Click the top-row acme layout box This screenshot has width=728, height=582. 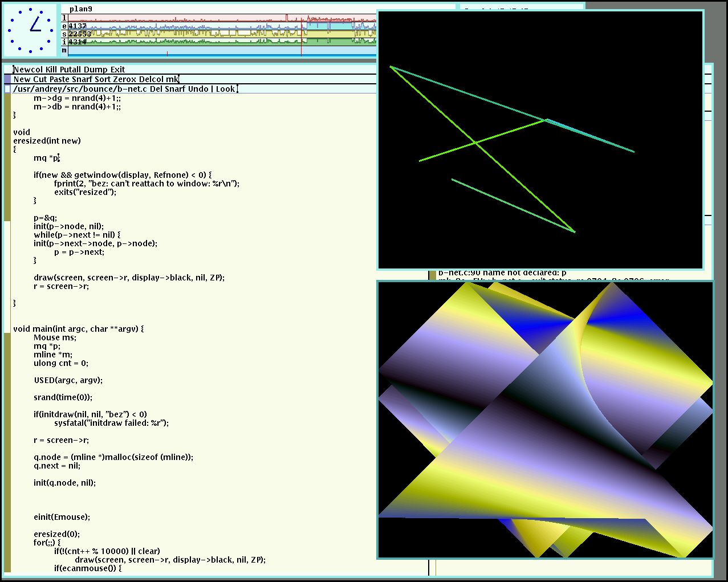tap(7, 70)
